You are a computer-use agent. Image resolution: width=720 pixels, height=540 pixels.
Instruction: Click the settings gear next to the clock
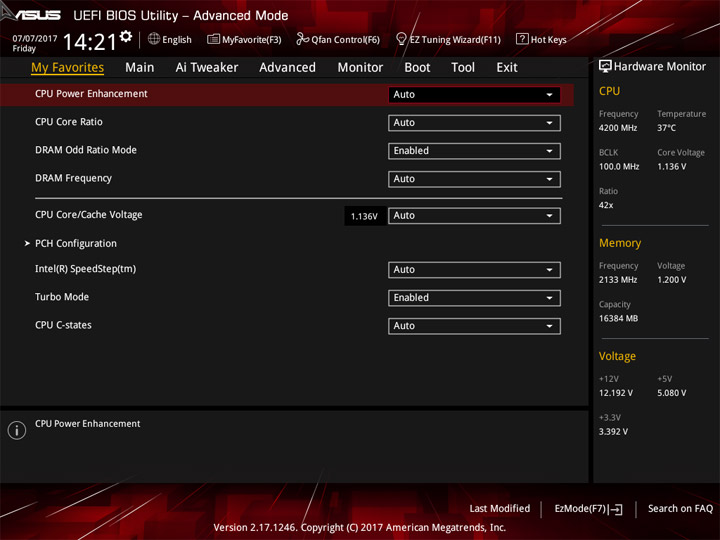(126, 36)
